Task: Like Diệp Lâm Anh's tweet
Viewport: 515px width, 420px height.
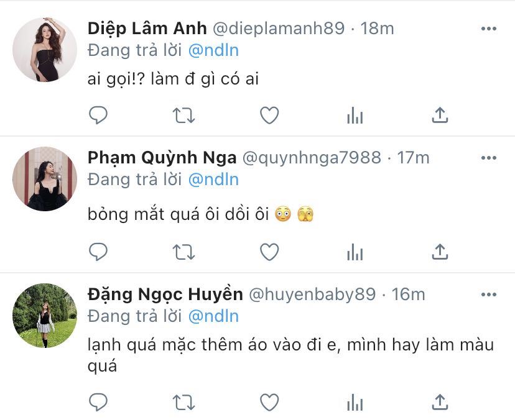Action: coord(269,115)
